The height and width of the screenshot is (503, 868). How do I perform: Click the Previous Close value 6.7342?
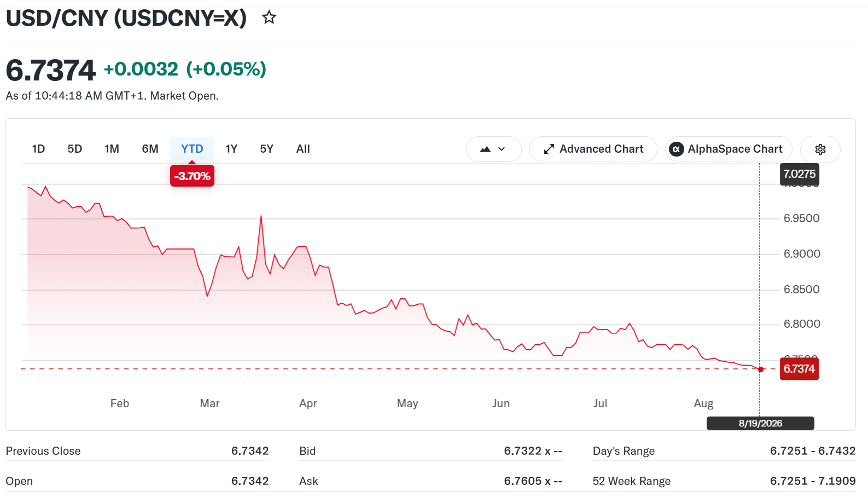tap(250, 451)
